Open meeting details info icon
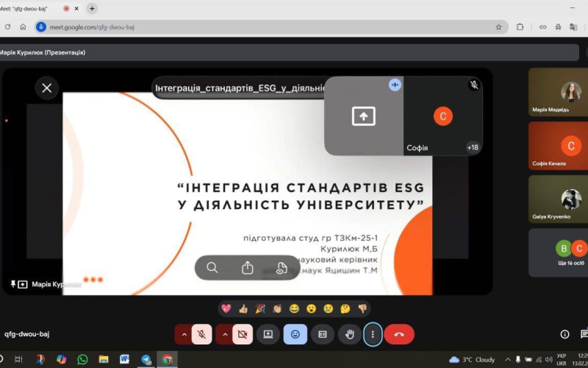 tap(564, 334)
